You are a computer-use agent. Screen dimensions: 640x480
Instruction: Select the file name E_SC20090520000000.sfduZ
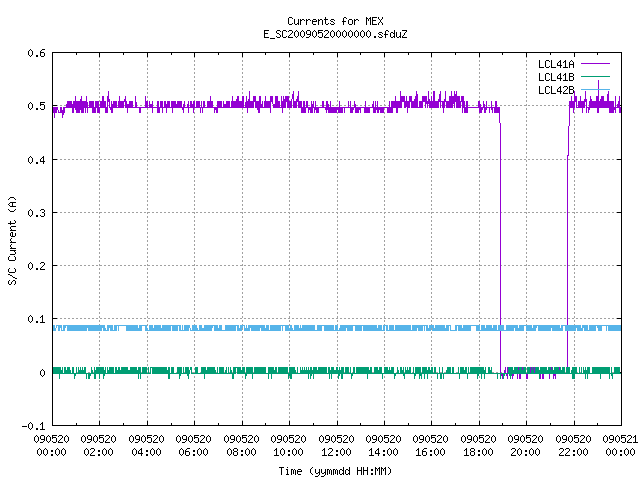(x=335, y=34)
